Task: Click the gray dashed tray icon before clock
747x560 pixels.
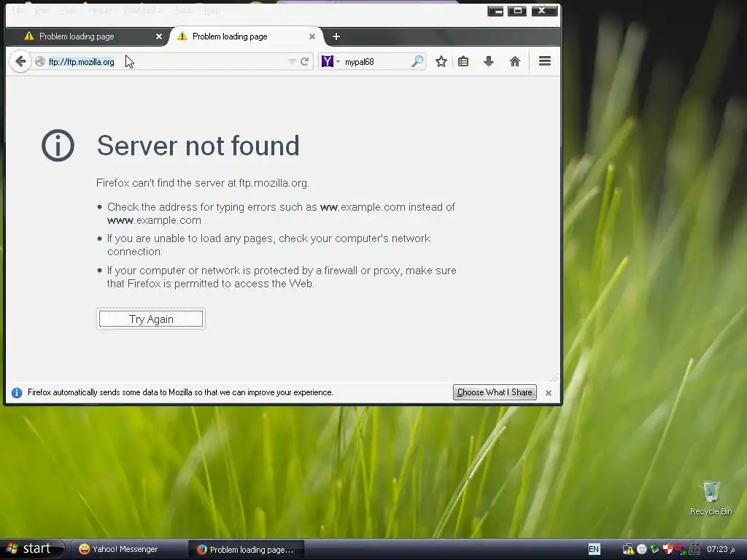Action: [695, 550]
